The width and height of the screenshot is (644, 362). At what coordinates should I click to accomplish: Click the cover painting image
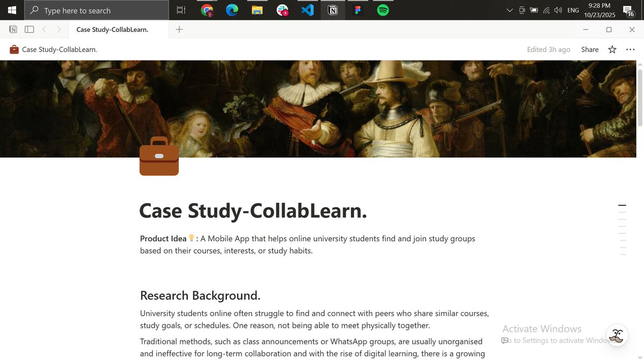point(318,109)
